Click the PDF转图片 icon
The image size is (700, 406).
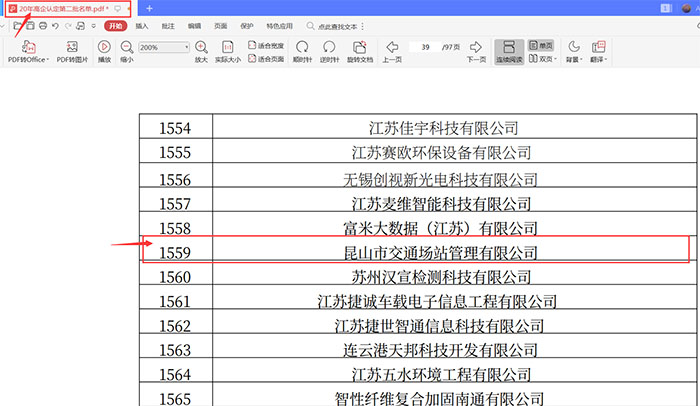pos(72,47)
